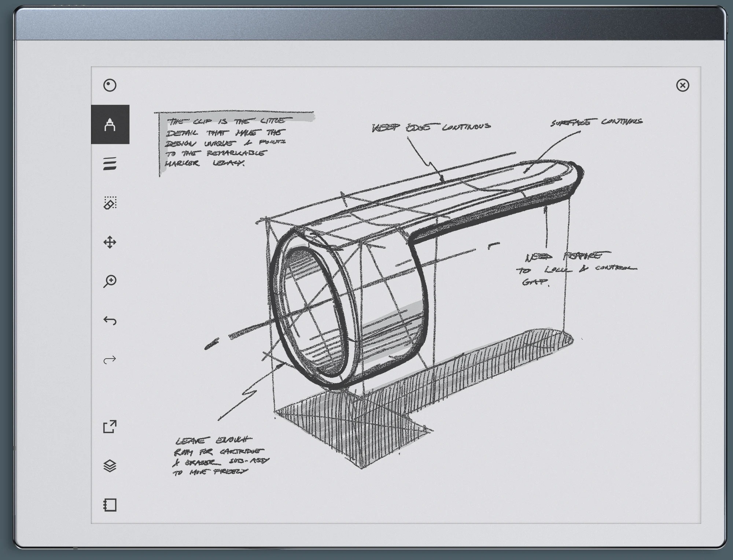The width and height of the screenshot is (733, 560).
Task: Toggle the toolbar collapsed with the circle button
Action: (x=110, y=85)
